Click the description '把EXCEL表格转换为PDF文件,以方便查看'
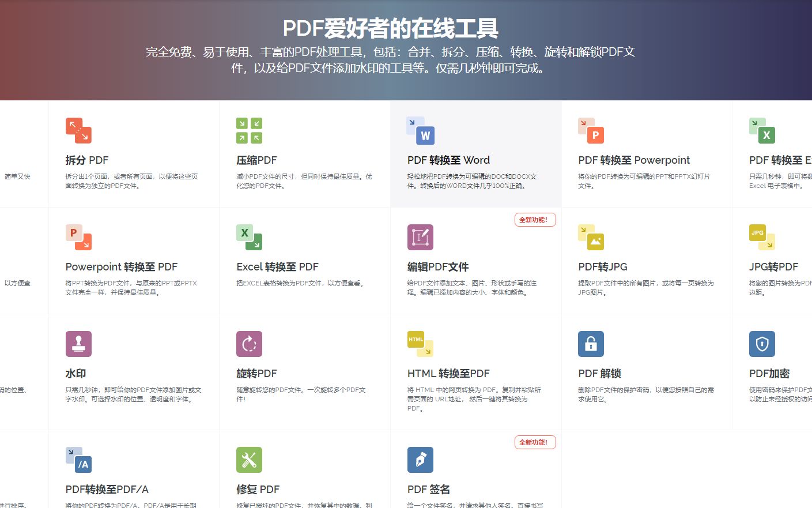 point(301,283)
